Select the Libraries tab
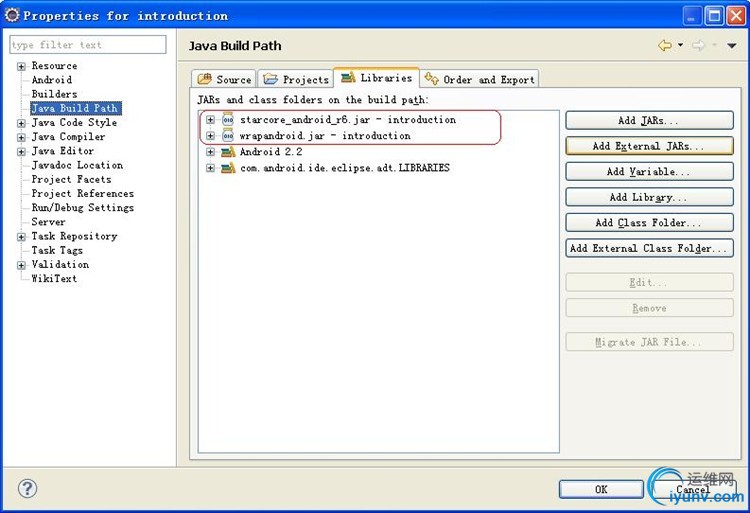 tap(376, 77)
